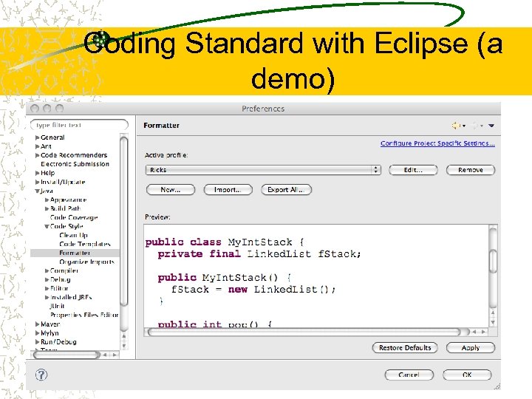Expand the Maven tree node

click(x=38, y=324)
